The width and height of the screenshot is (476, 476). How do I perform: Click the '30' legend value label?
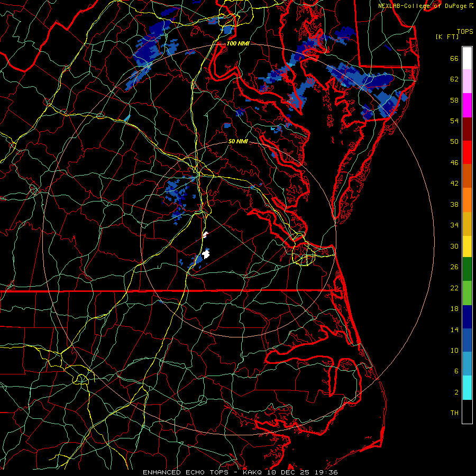(x=454, y=246)
